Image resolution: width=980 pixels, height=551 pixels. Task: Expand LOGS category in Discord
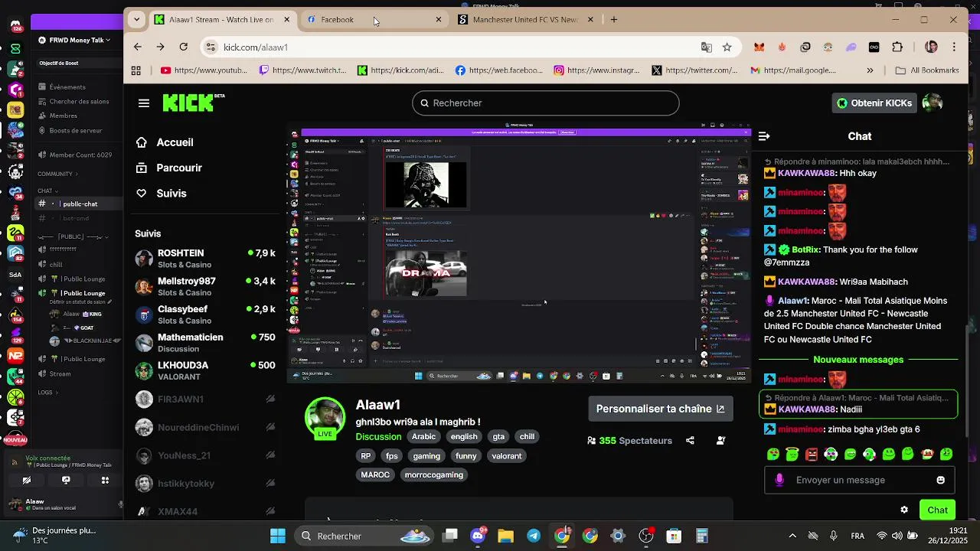[47, 393]
